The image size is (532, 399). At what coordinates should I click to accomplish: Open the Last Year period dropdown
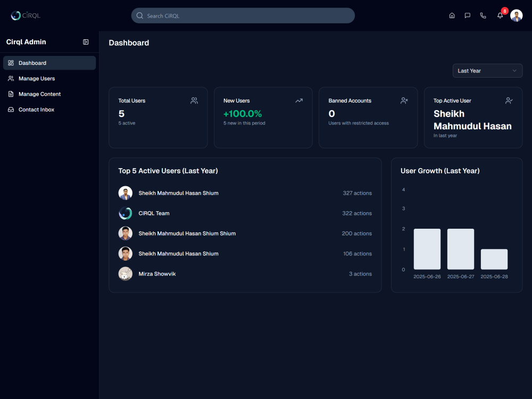coord(487,71)
